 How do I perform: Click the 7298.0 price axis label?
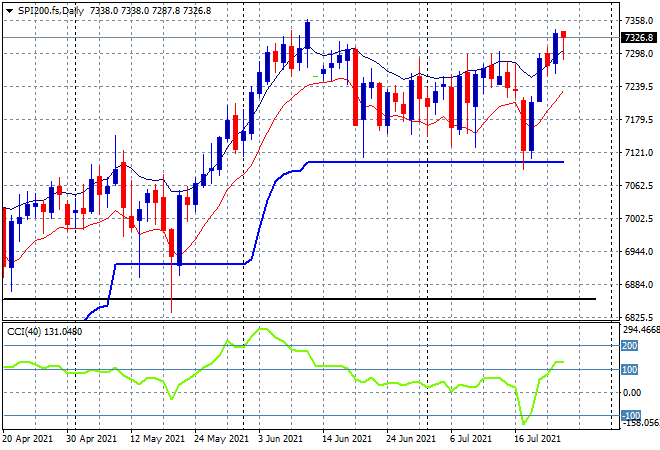click(x=639, y=54)
